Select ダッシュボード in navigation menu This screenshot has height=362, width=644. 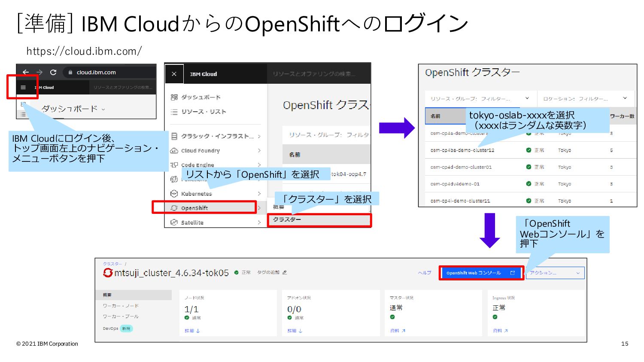[200, 97]
